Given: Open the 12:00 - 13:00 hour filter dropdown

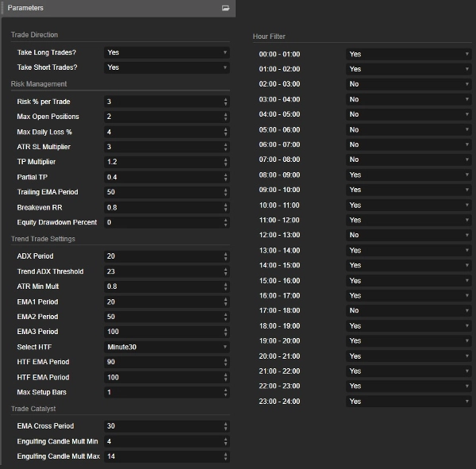Looking at the screenshot, I should point(409,235).
